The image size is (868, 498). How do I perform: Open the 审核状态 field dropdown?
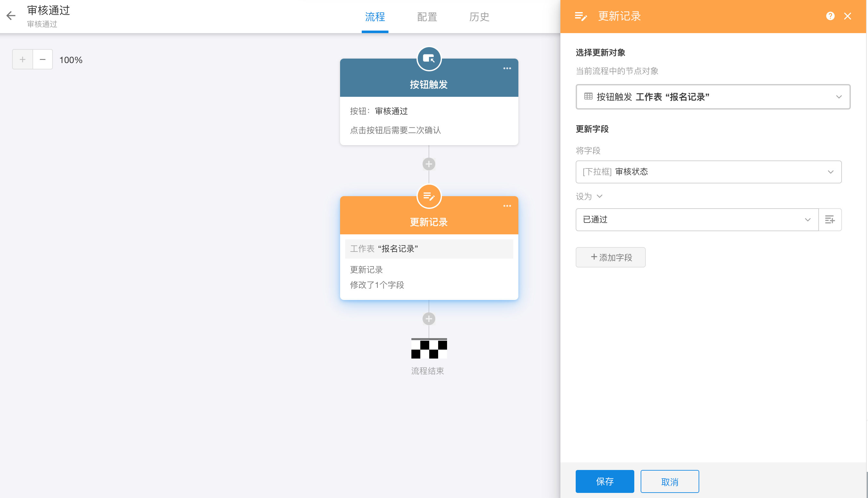708,172
